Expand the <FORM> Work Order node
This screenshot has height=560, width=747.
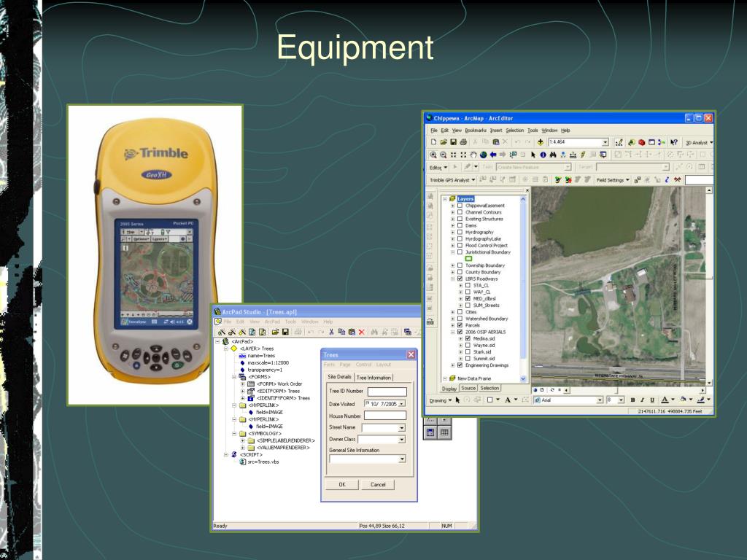pos(242,384)
